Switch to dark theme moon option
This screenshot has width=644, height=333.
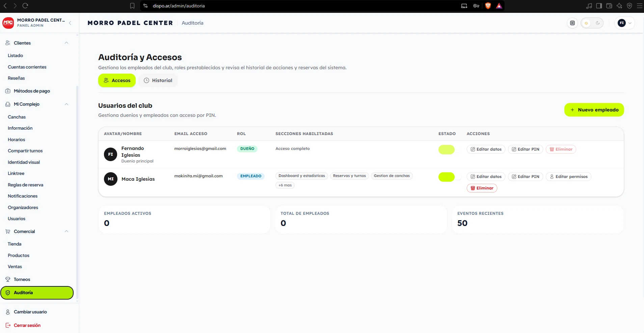point(598,23)
